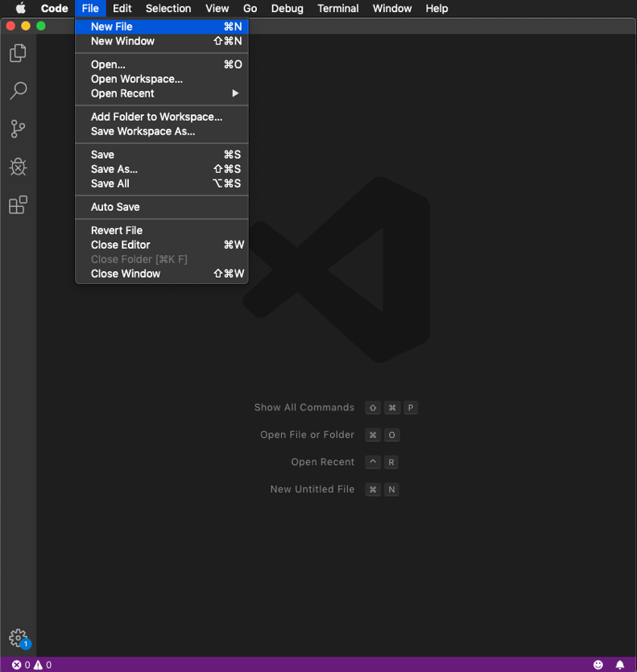Open the Apple menu

(x=20, y=8)
